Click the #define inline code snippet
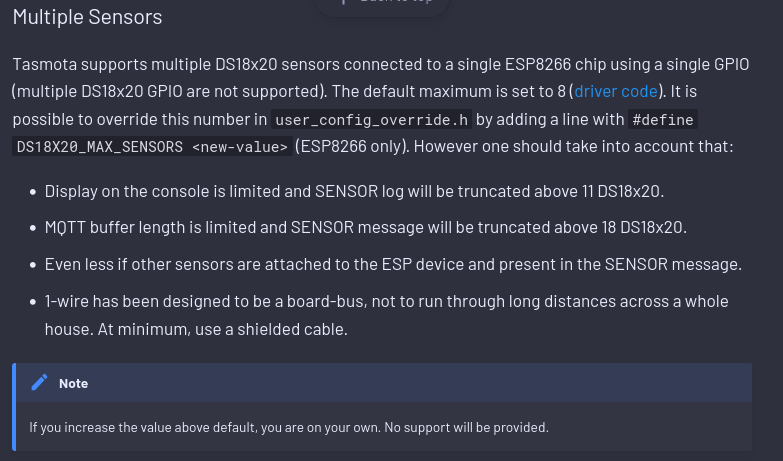 pos(663,120)
